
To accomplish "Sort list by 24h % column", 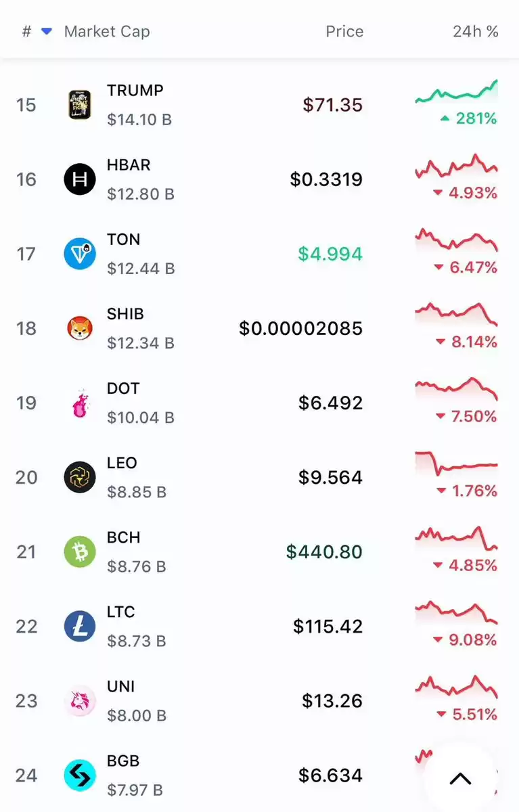I will click(476, 31).
